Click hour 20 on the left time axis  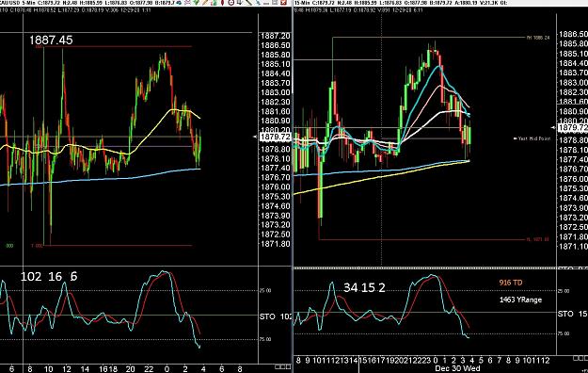click(x=130, y=369)
